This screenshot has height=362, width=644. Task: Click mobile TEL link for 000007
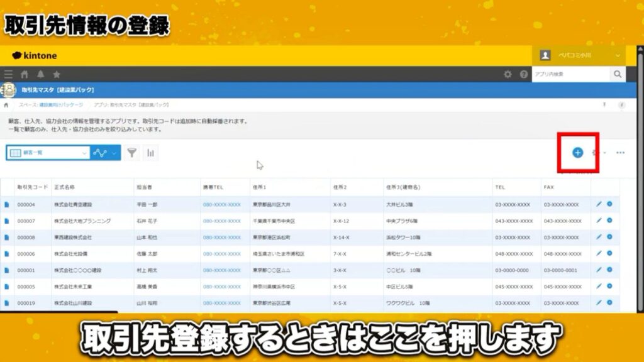pos(222,221)
